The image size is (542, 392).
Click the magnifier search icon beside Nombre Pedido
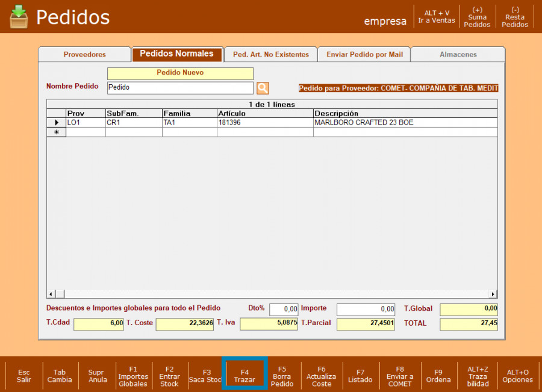(263, 88)
